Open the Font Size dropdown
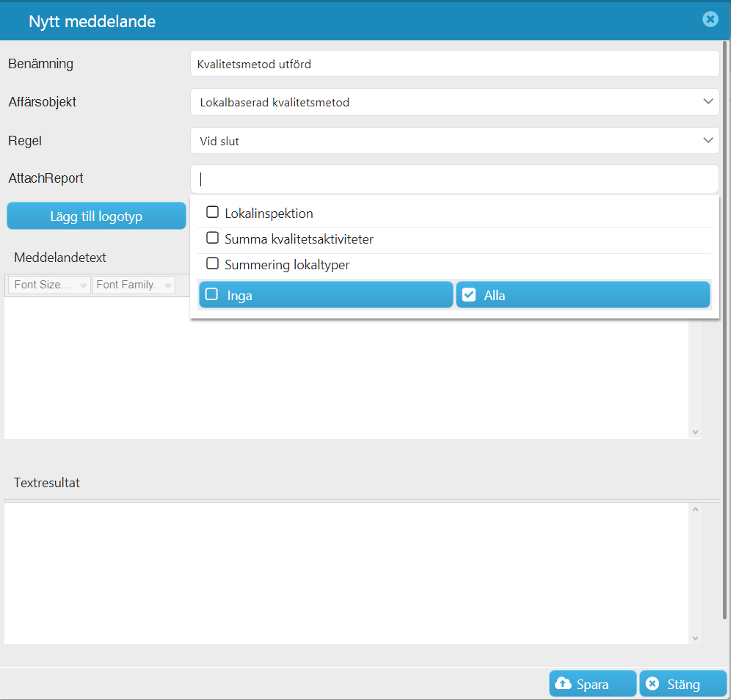Image resolution: width=731 pixels, height=700 pixels. 49,285
